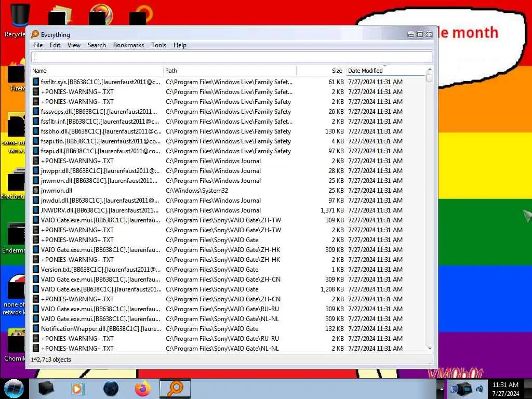Click the 142,713 objects status bar text

(x=51, y=360)
